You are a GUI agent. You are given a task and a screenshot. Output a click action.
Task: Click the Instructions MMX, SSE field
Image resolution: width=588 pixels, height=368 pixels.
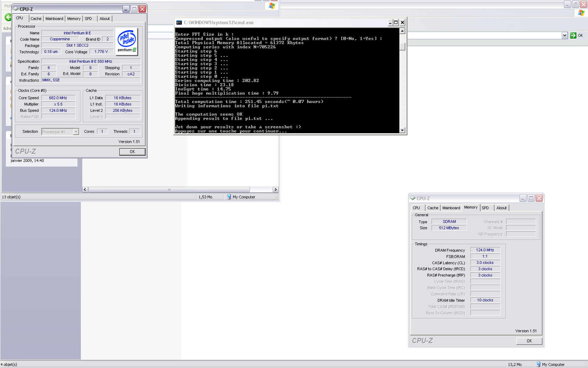pyautogui.click(x=91, y=80)
